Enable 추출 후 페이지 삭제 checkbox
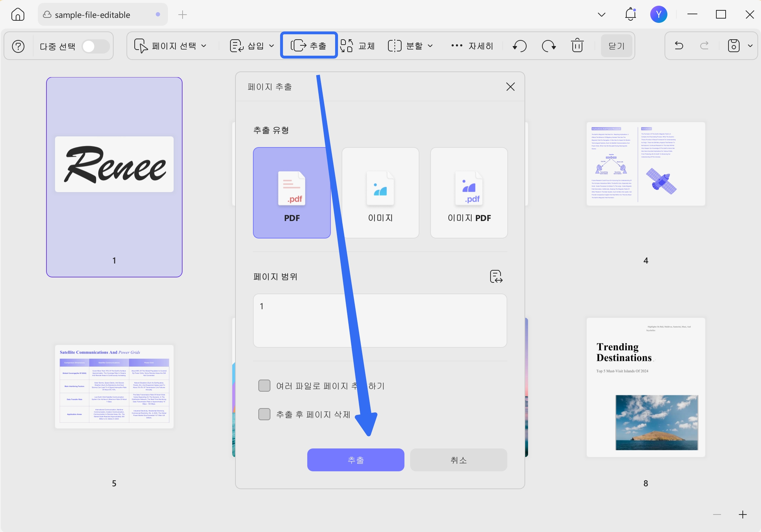This screenshot has width=761, height=532. pos(264,414)
